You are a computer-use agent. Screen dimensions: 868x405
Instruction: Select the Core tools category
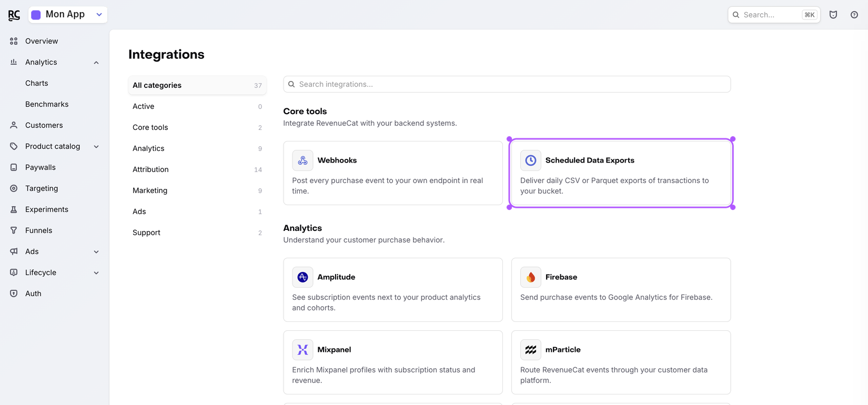tap(197, 127)
